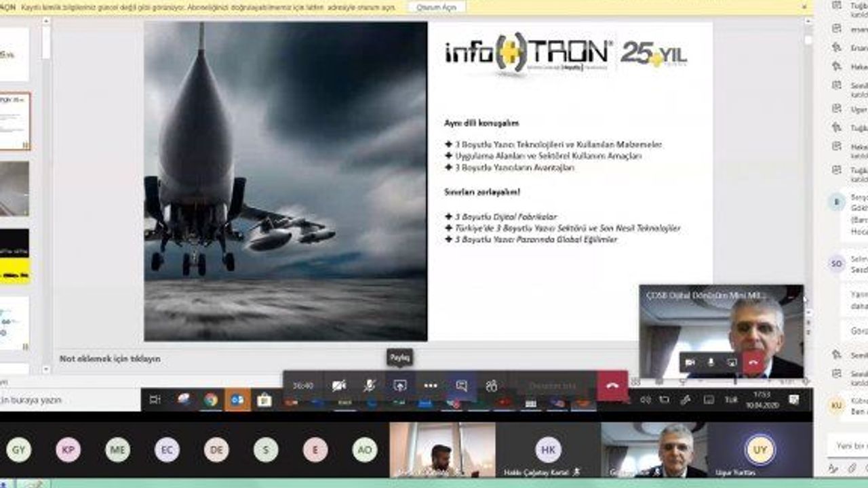Unmute the microphone in the meeting toolbar
868x488 pixels.
(x=369, y=386)
